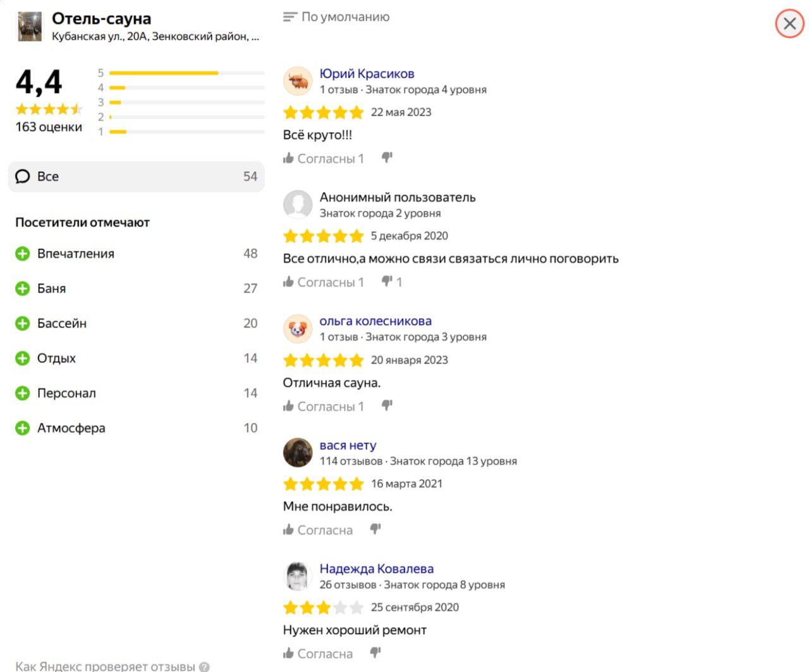Filter reviews by 'Бассейн' topic

62,323
